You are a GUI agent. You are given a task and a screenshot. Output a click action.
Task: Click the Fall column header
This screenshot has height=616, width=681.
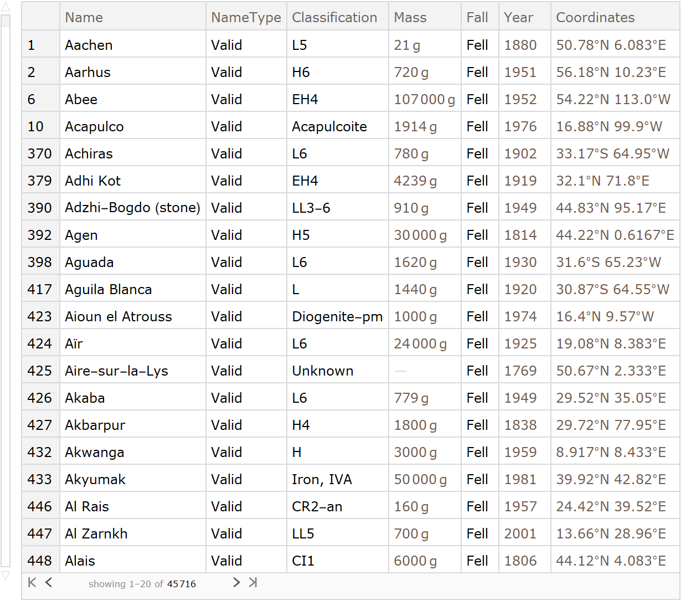pyautogui.click(x=477, y=17)
